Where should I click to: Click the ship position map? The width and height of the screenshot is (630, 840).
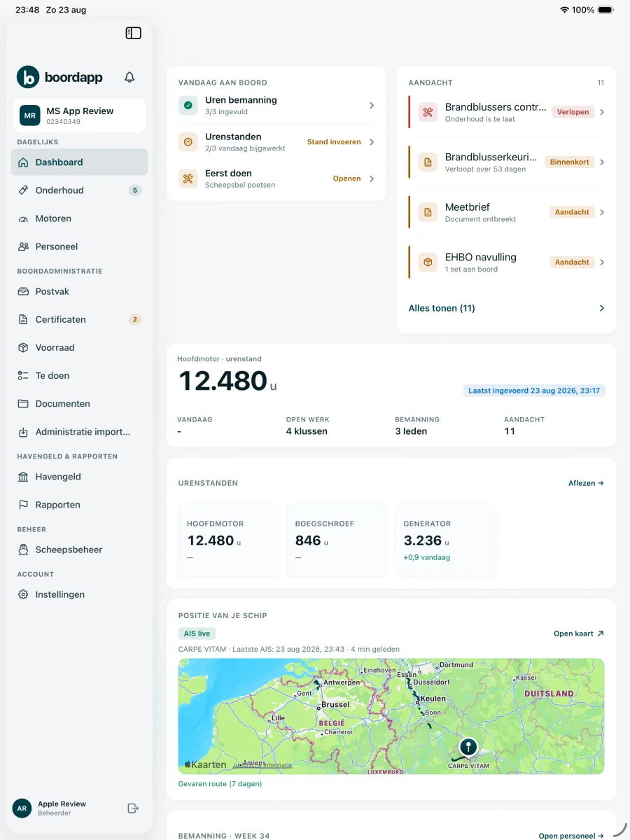391,716
